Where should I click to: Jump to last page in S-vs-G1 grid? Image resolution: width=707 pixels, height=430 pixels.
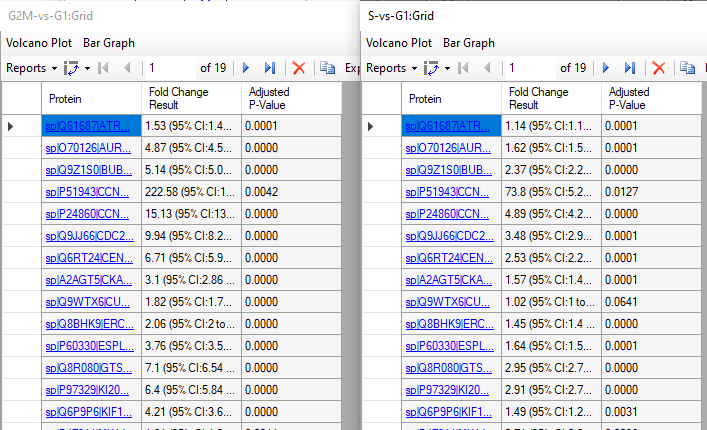click(x=629, y=68)
